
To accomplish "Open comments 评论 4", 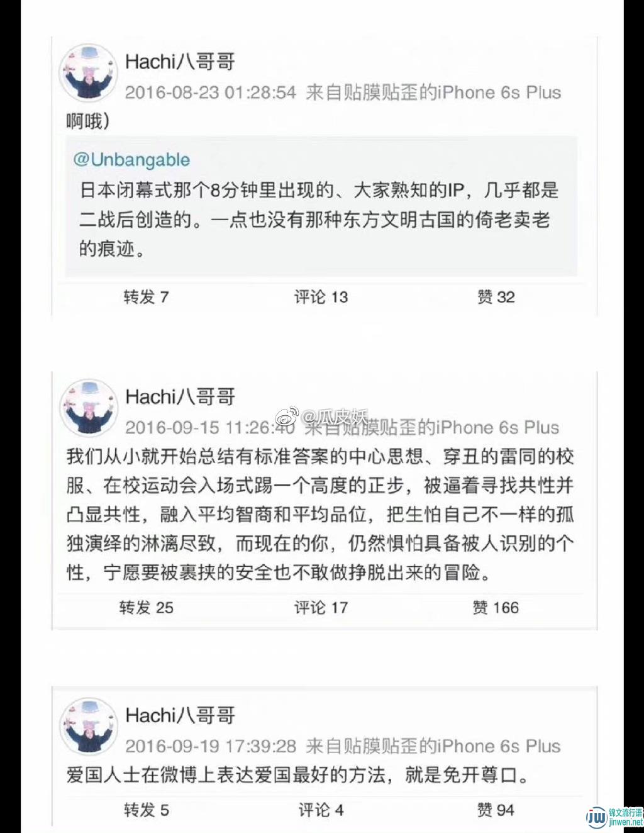I will click(321, 809).
